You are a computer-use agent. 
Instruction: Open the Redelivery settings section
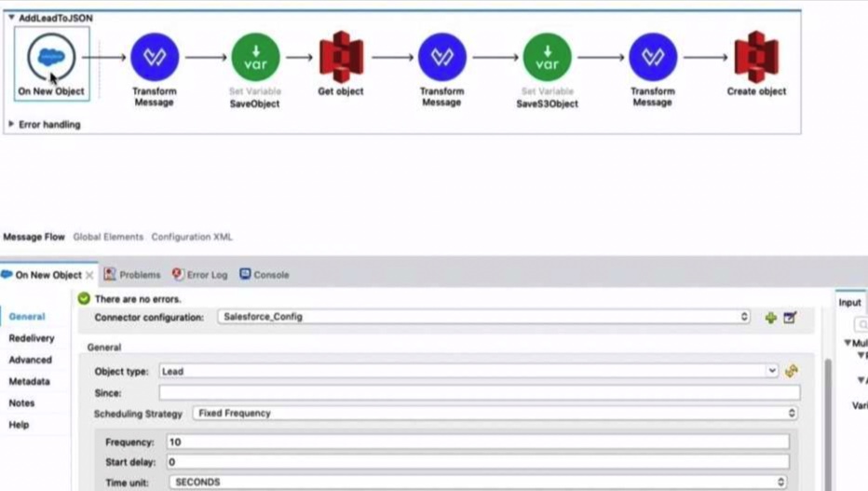[32, 338]
